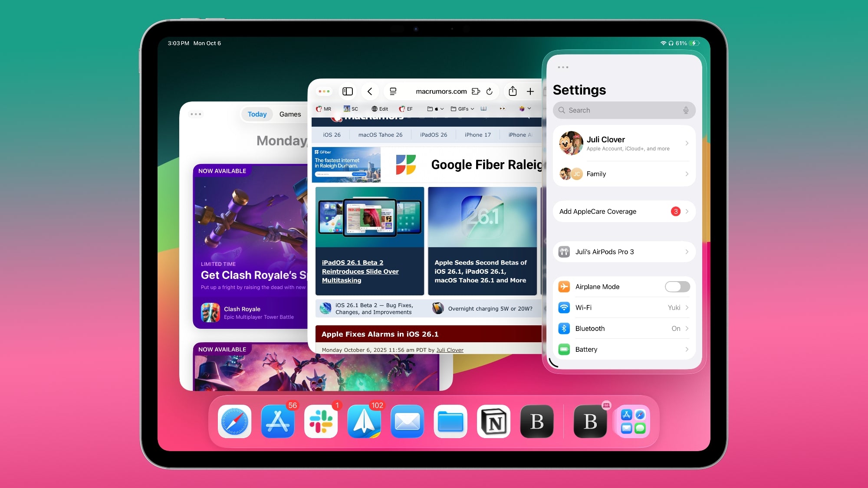Viewport: 868px width, 488px height.
Task: Expand the GIFs bookmarks folder
Action: [x=461, y=109]
